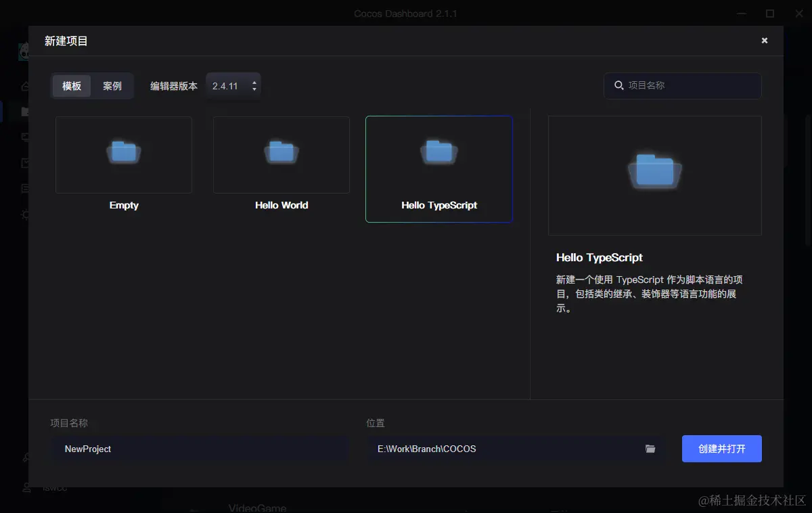The image size is (812, 513).
Task: Click the Hello TypeScript preview title text
Action: click(x=600, y=257)
